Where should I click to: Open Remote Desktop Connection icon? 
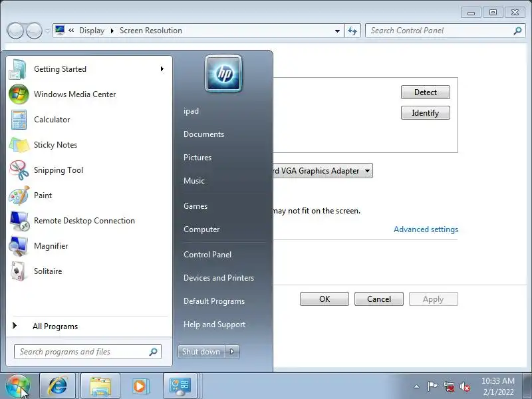(19, 221)
